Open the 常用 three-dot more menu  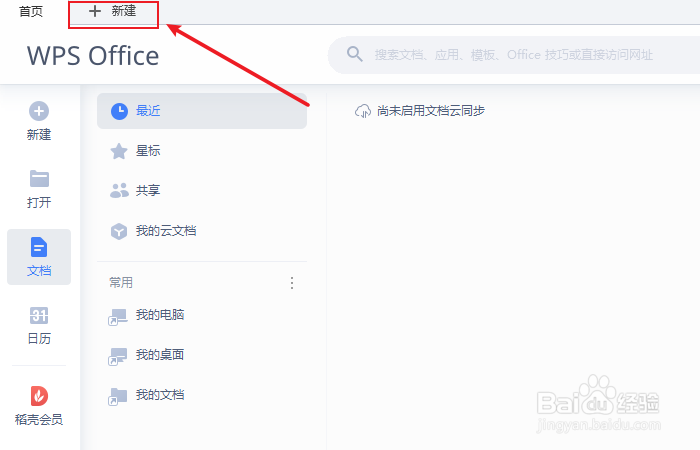pyautogui.click(x=292, y=283)
